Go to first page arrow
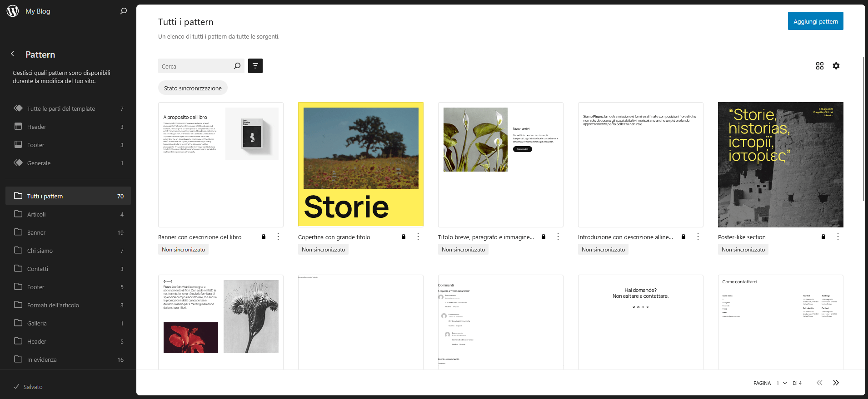The width and height of the screenshot is (868, 399). tap(820, 383)
